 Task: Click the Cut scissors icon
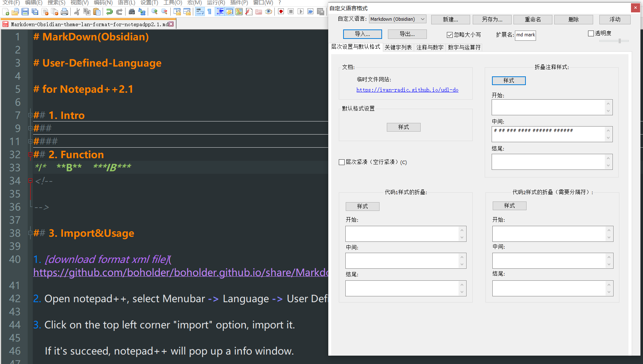(x=77, y=12)
